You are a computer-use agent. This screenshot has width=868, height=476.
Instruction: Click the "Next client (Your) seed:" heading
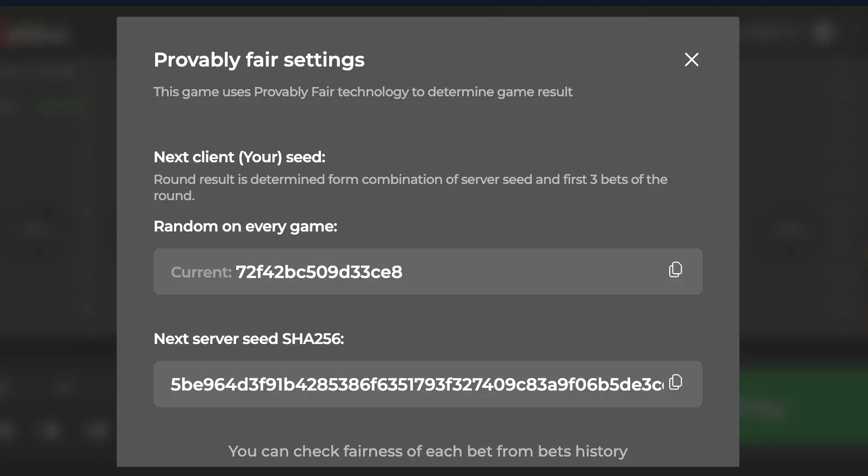(239, 157)
